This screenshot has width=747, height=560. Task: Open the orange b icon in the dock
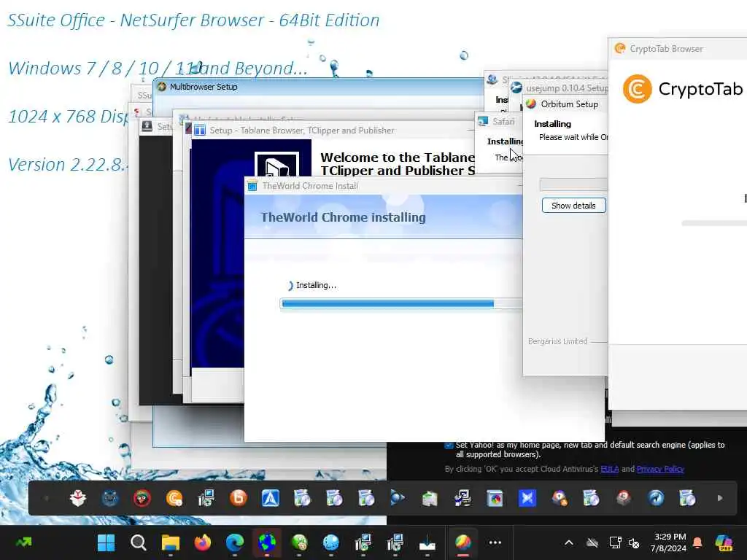[239, 498]
